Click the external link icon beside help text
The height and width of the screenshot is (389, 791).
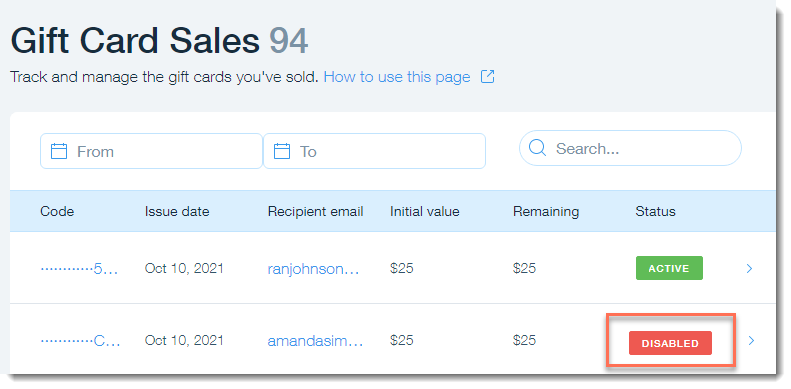click(x=487, y=77)
